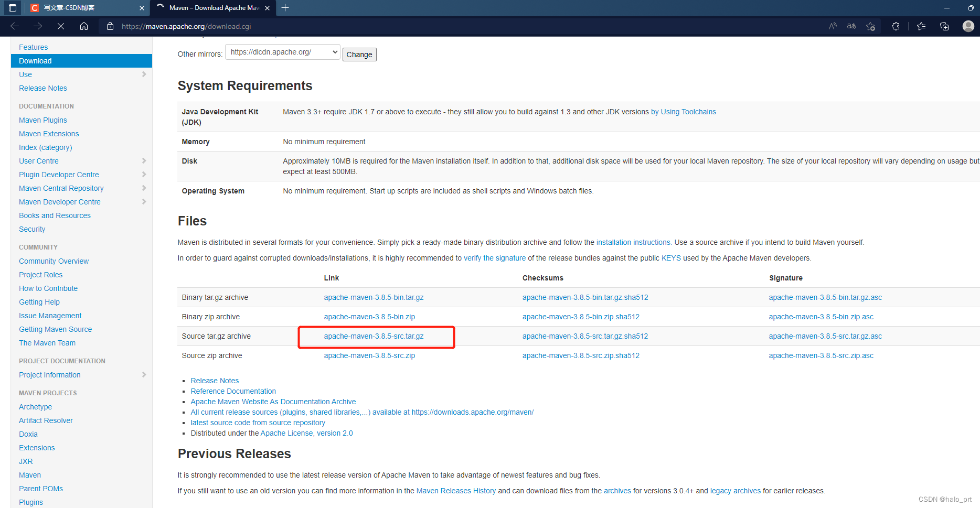Open the installation instructions link

coord(634,242)
